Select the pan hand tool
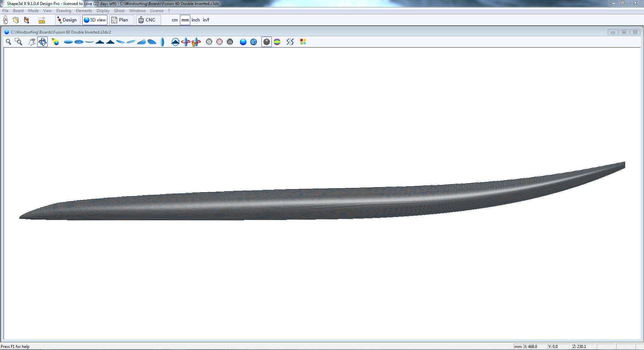644x350 pixels. (32, 42)
